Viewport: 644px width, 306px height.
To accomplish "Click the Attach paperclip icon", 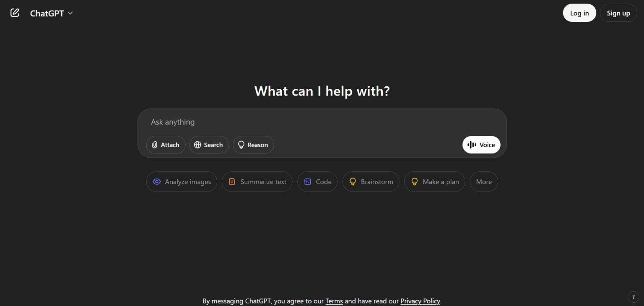I will (155, 145).
